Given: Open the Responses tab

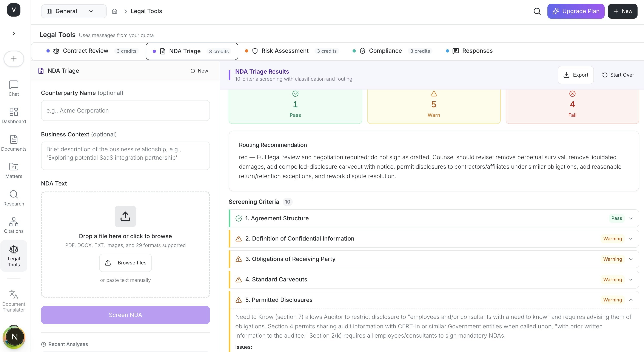Looking at the screenshot, I should coord(469,51).
